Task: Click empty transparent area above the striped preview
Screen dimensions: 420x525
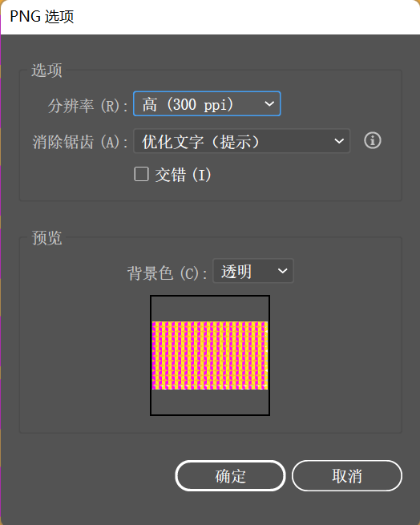Action: pyautogui.click(x=210, y=309)
